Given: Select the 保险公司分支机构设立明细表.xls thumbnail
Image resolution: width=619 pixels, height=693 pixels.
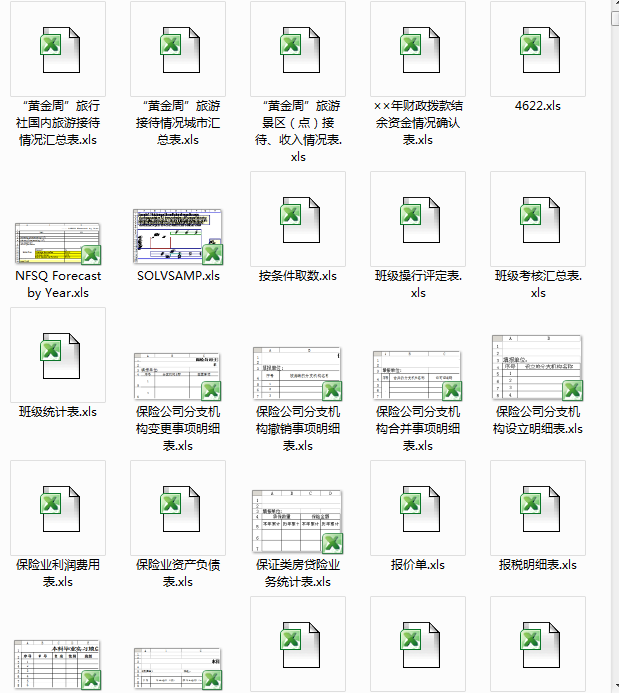Looking at the screenshot, I should click(537, 367).
